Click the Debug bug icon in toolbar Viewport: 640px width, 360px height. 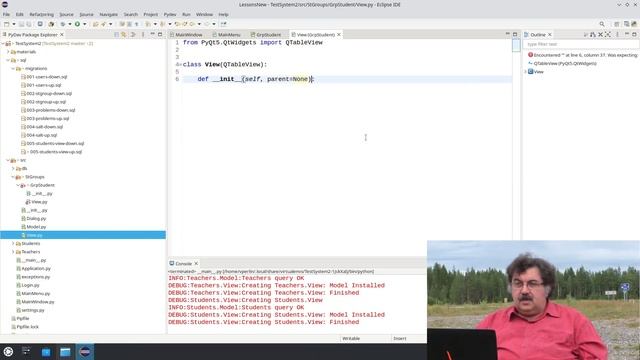[x=62, y=24]
